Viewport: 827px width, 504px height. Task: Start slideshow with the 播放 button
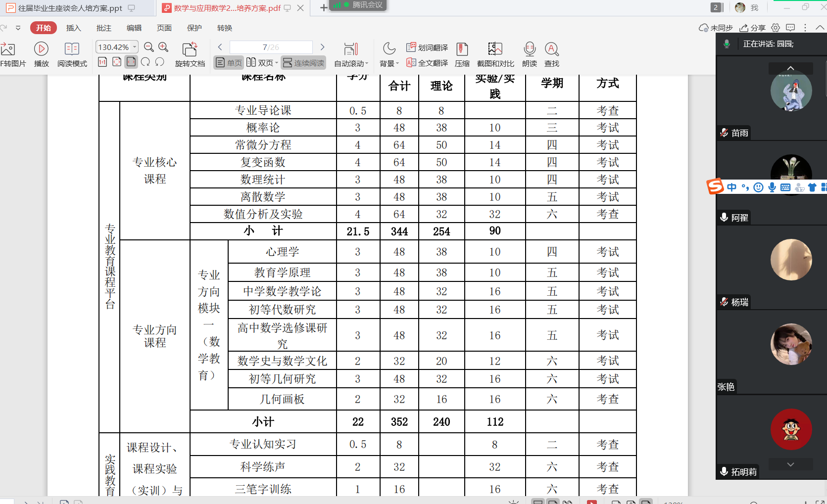coord(41,54)
